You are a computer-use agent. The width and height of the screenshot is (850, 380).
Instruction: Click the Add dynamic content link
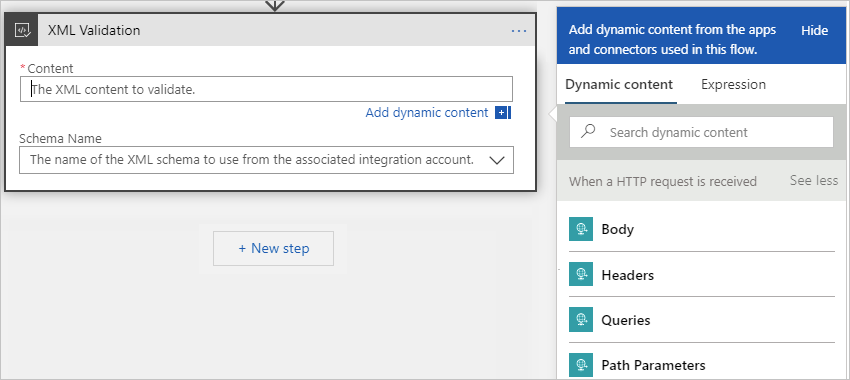click(x=427, y=113)
